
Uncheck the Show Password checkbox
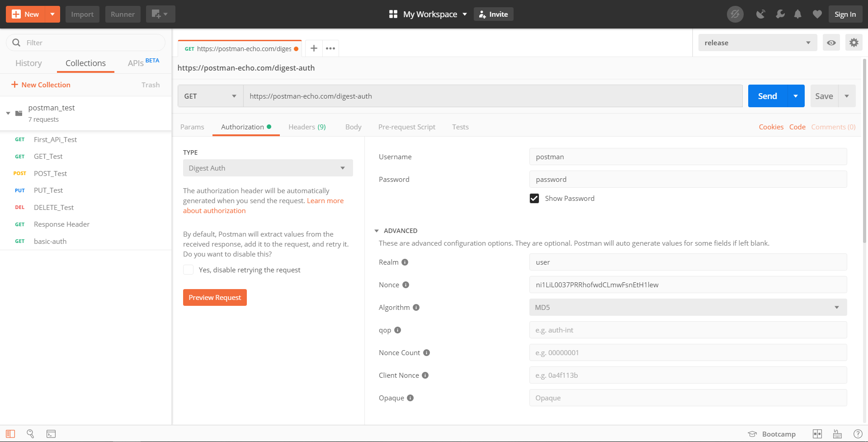(534, 199)
